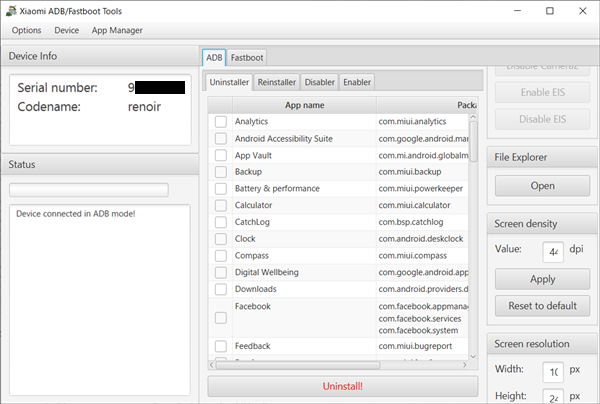
Task: Click the Open button in File Explorer
Action: (542, 186)
